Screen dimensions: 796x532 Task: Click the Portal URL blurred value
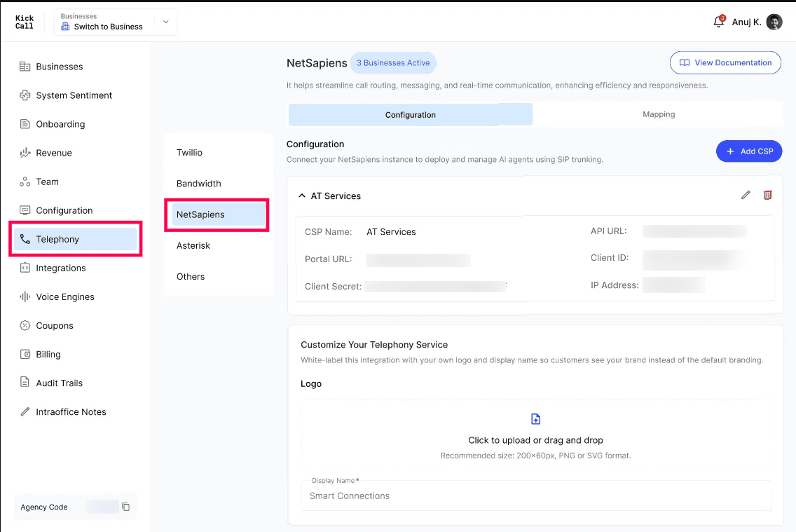(418, 260)
